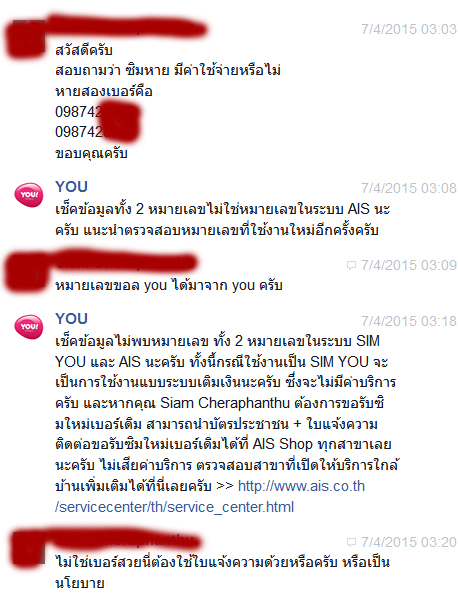Screen dimensions: 458x602
Task: Open the http://www.ais.co.th link
Action: pyautogui.click(x=301, y=486)
